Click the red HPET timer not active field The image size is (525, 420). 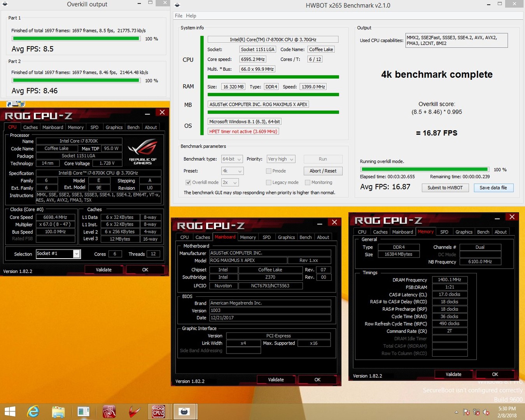point(243,131)
